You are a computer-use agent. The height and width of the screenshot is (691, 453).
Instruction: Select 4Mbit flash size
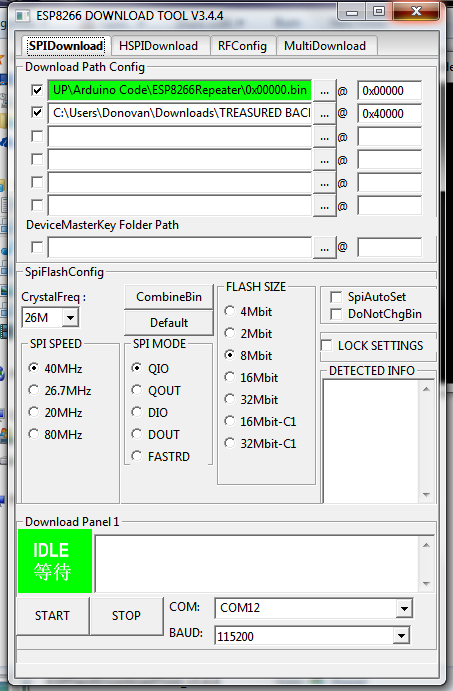pyautogui.click(x=249, y=312)
